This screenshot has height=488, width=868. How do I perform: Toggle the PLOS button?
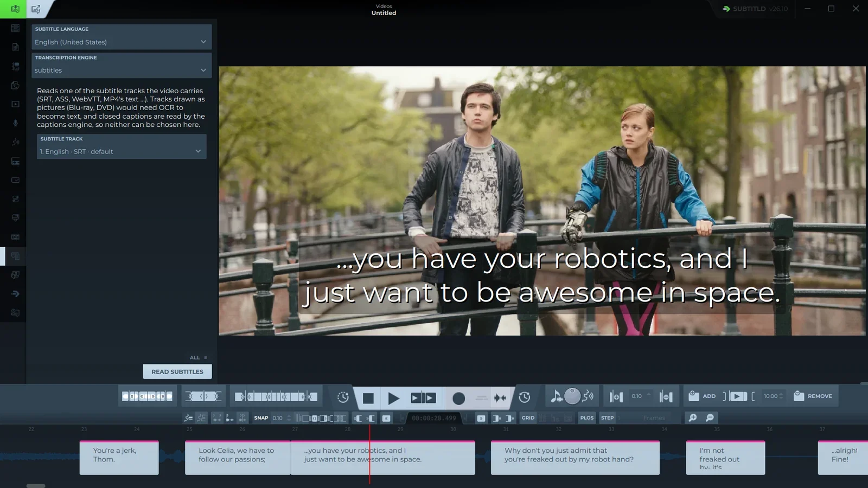pyautogui.click(x=587, y=418)
